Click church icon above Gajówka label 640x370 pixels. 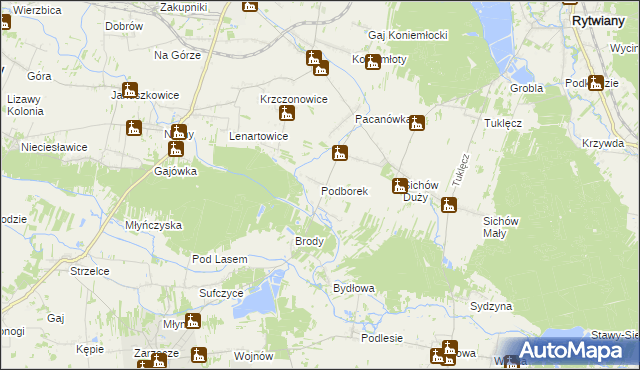pyautogui.click(x=176, y=149)
